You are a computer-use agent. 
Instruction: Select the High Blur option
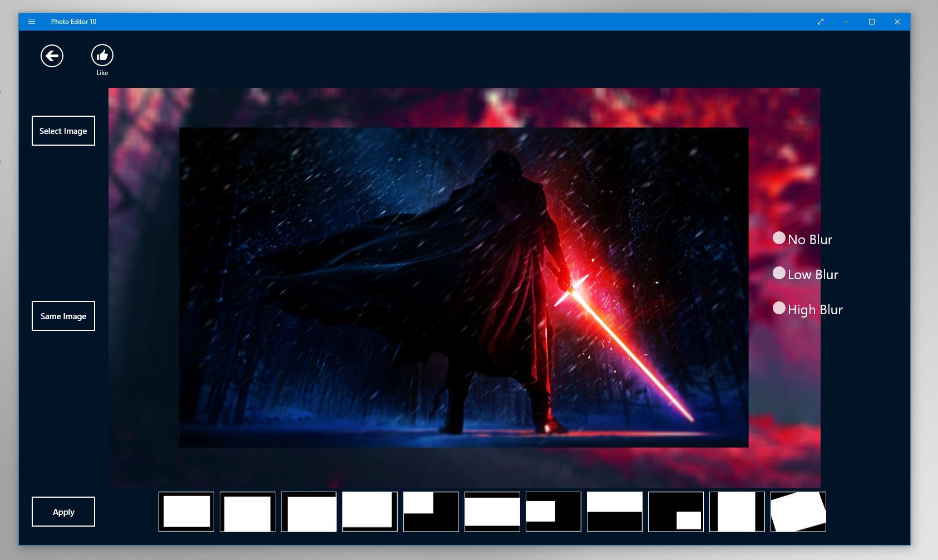[x=808, y=309]
